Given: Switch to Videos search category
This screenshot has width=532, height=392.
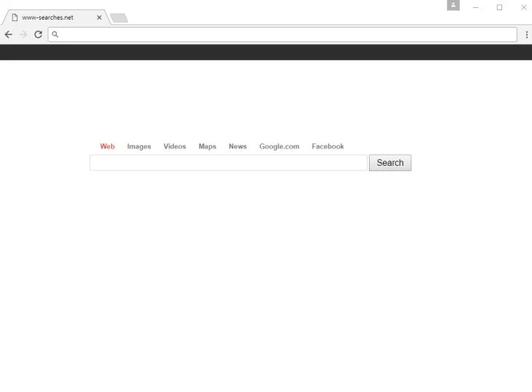Looking at the screenshot, I should pos(175,146).
